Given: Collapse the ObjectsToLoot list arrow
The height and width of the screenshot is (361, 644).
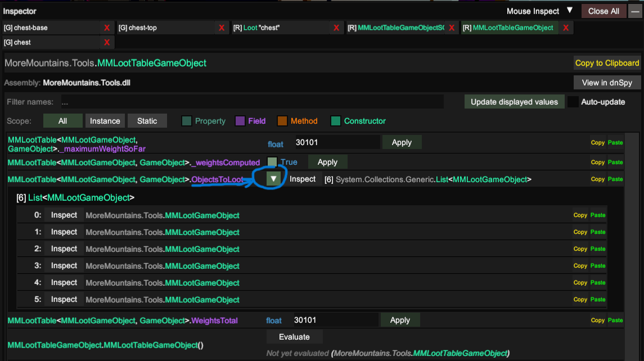Looking at the screenshot, I should pyautogui.click(x=273, y=179).
